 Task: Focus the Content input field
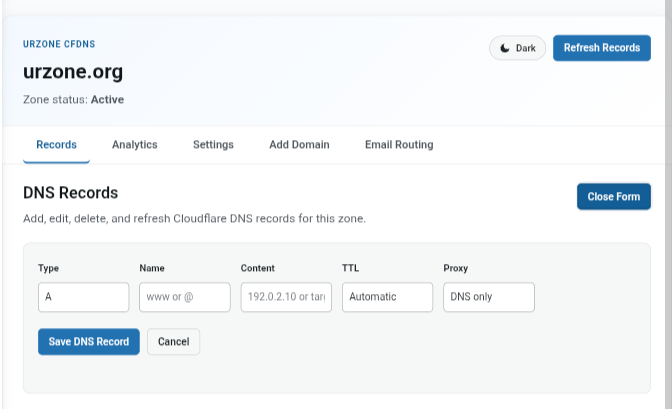[286, 297]
